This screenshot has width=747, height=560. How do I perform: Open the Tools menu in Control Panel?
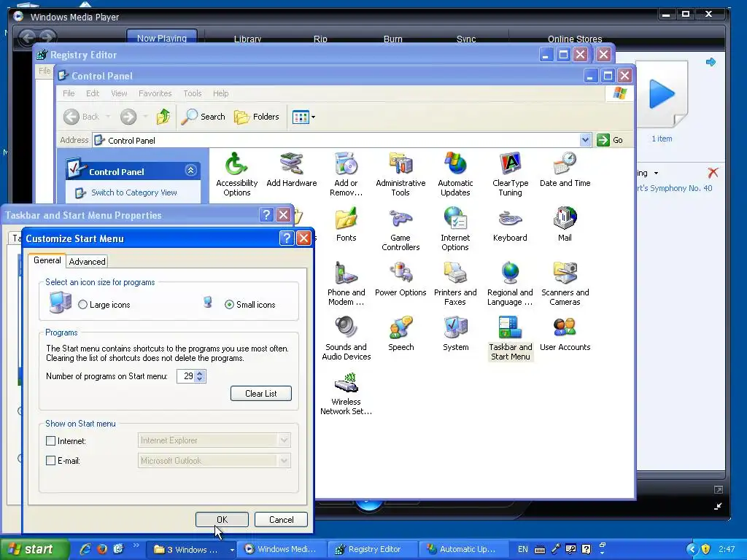(x=193, y=93)
